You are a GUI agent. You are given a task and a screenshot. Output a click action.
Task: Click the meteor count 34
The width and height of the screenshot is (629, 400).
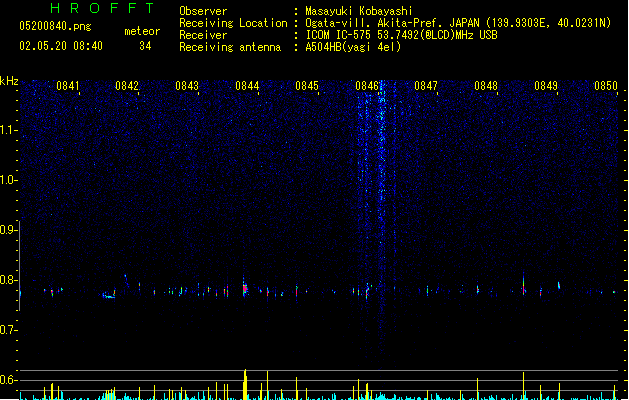tap(145, 46)
